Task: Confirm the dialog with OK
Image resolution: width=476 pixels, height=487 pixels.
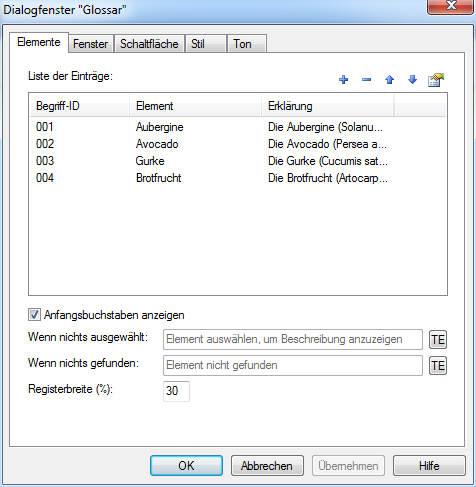Action: (186, 465)
